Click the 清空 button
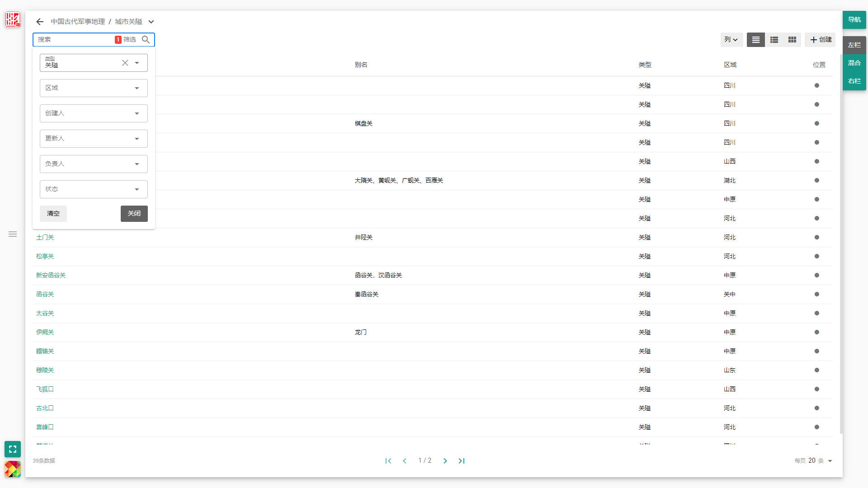This screenshot has height=488, width=868. click(x=53, y=214)
